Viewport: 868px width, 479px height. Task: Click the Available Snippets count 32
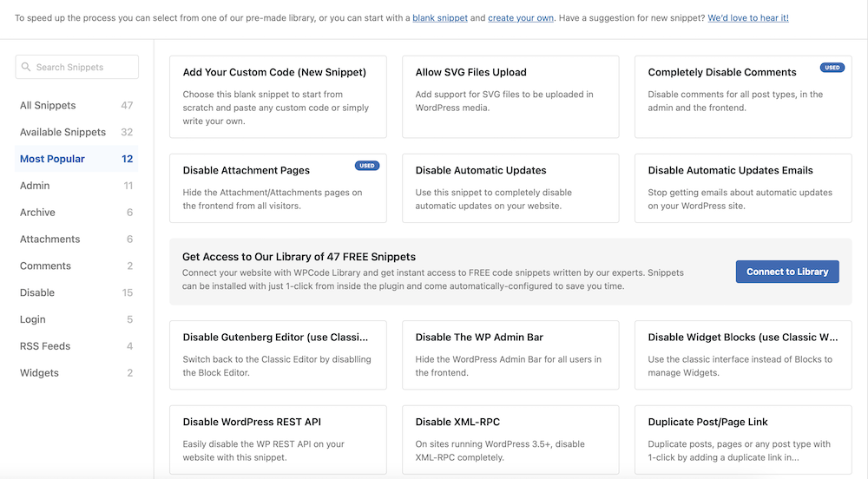pyautogui.click(x=127, y=132)
